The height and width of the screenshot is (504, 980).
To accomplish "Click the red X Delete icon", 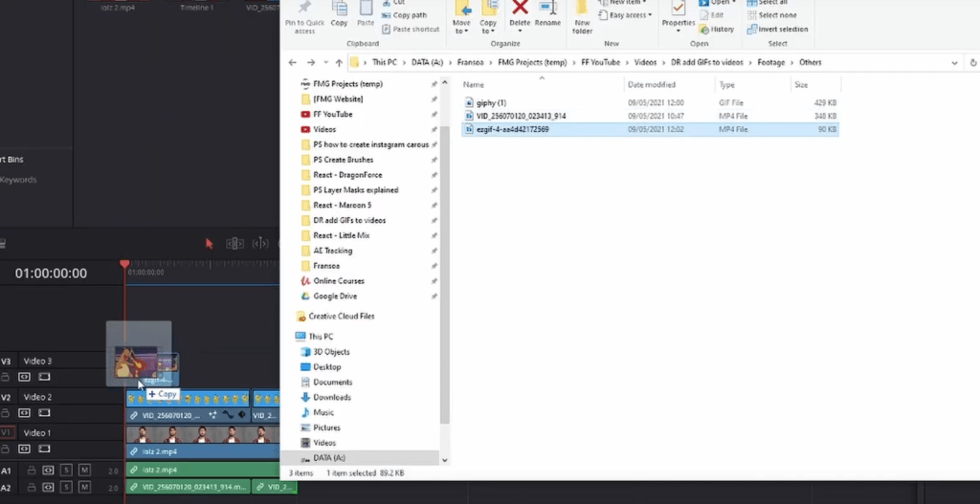I will (520, 8).
